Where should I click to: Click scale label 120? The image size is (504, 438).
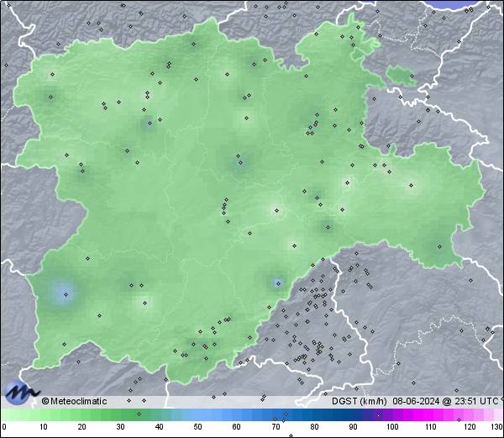(470, 427)
